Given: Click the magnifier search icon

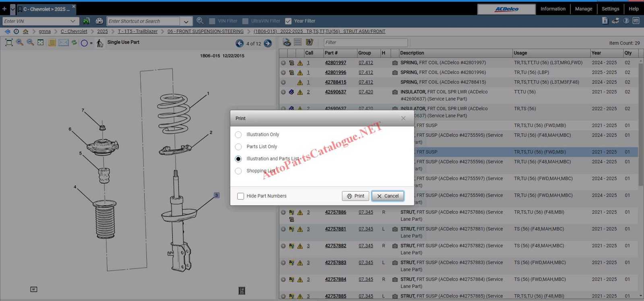Looking at the screenshot, I should tap(200, 21).
